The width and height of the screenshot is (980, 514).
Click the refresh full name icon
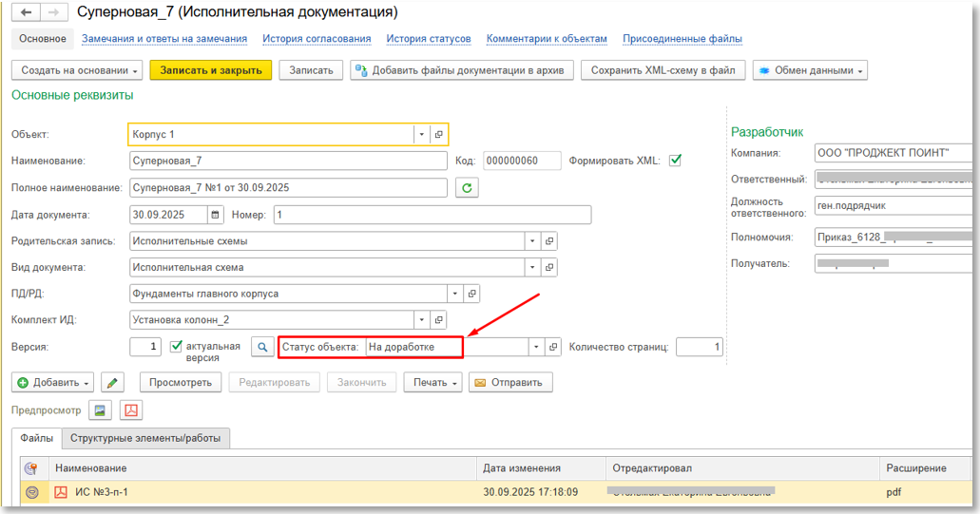(x=467, y=188)
